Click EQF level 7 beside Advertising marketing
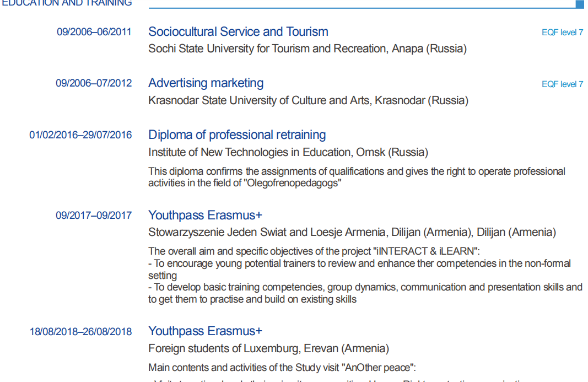Image resolution: width=588 pixels, height=382 pixels. click(x=562, y=84)
